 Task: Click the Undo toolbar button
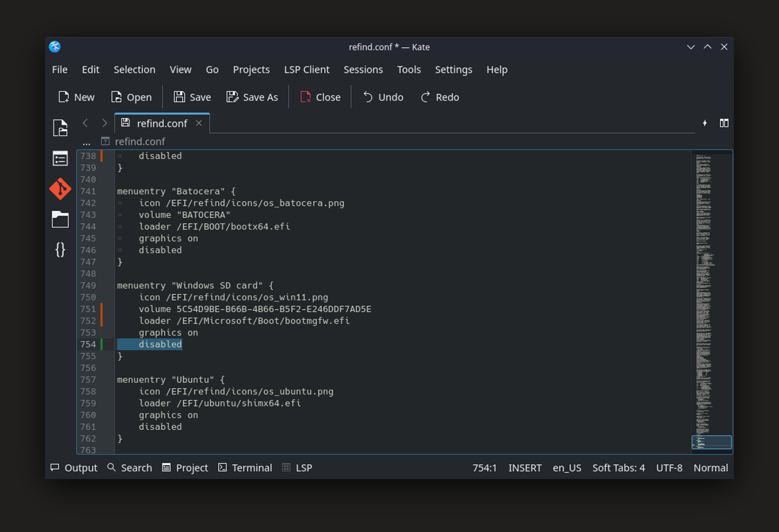383,97
